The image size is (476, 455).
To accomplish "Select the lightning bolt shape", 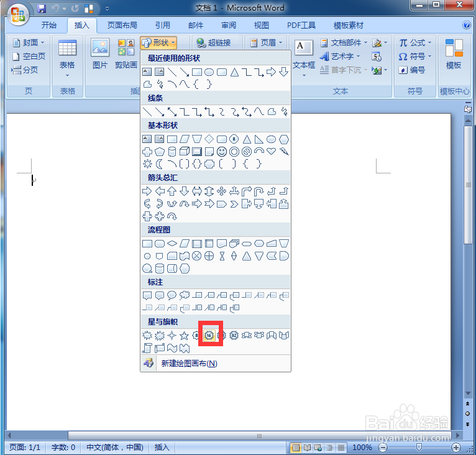I will click(x=284, y=152).
